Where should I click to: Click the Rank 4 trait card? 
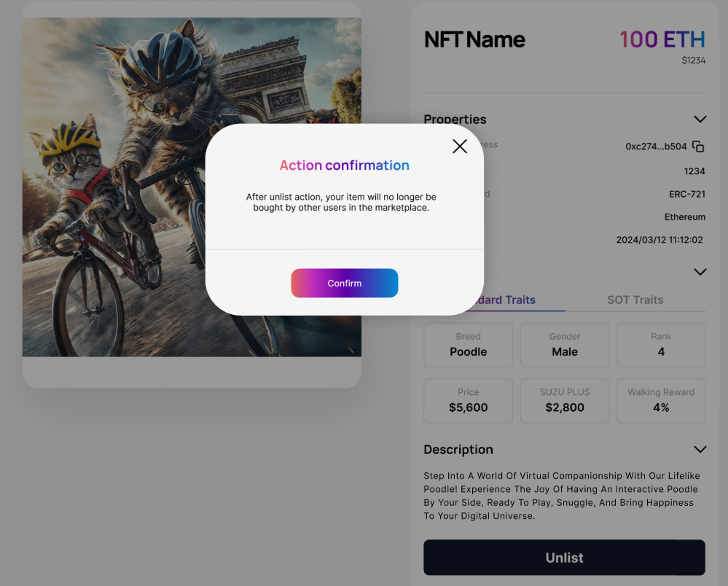pos(661,345)
